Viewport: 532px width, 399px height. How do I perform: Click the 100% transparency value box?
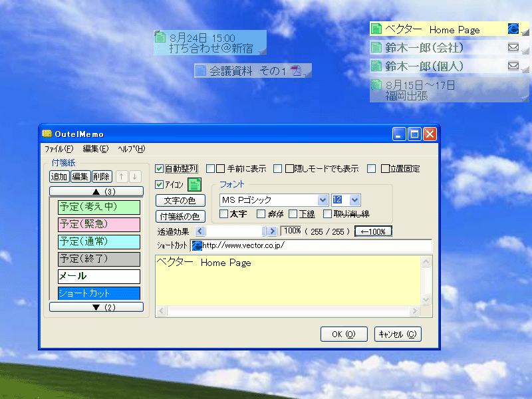point(291,231)
